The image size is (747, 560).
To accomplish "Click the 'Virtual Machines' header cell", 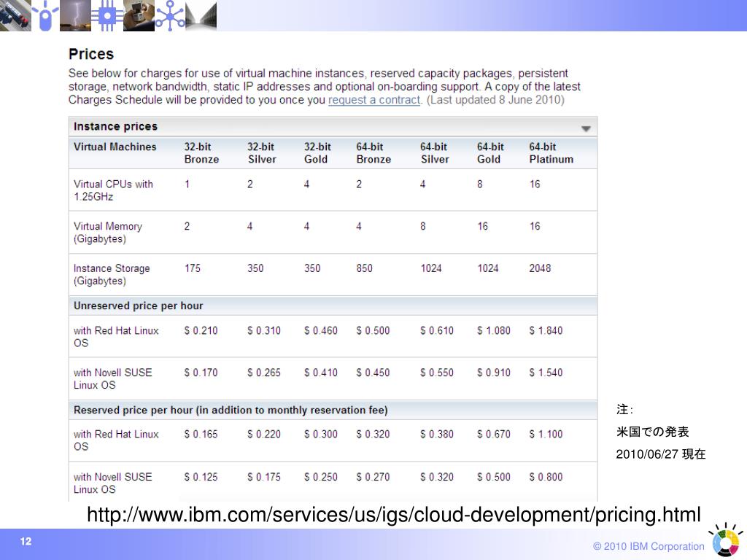I will click(115, 147).
